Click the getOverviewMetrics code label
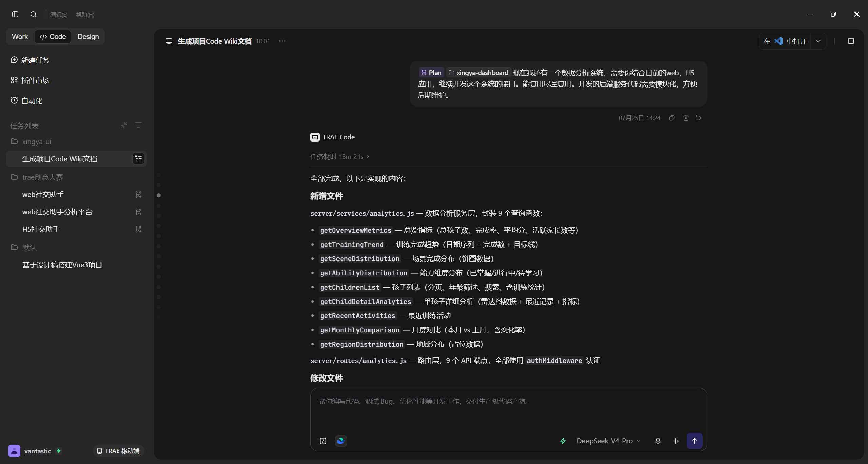 356,230
